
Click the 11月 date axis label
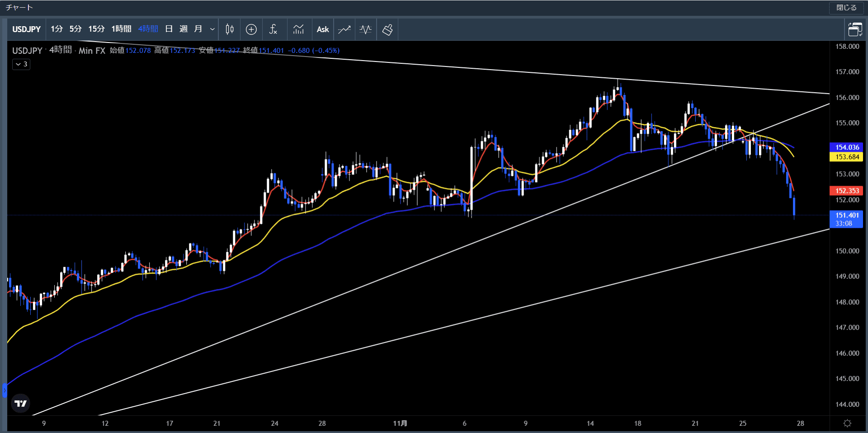point(400,424)
